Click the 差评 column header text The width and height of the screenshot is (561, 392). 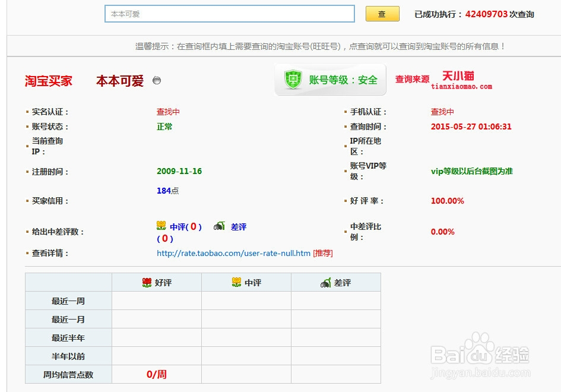[x=343, y=283]
